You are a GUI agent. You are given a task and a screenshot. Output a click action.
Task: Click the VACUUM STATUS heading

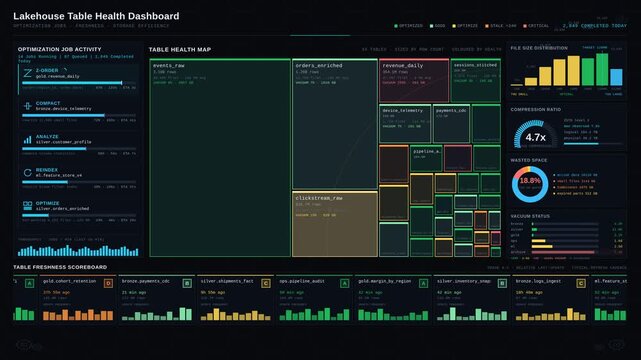(530, 216)
